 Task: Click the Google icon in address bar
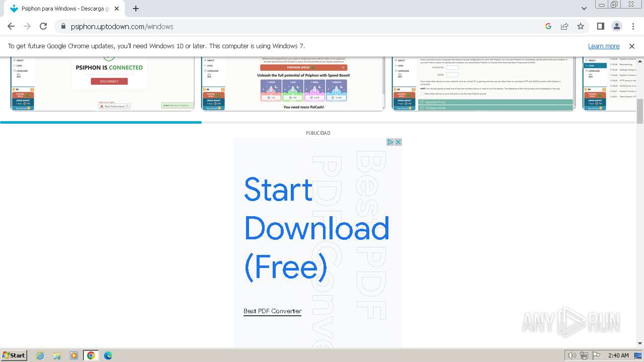[548, 26]
